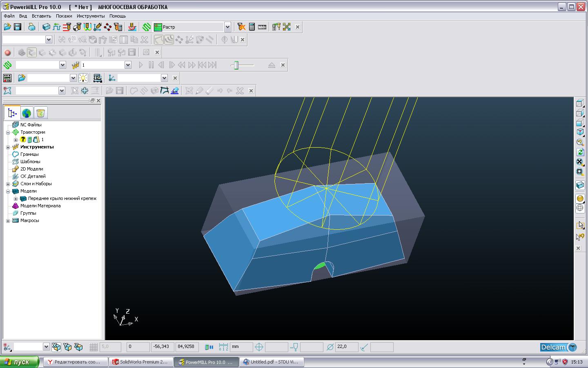Open the feeds and speeds icon
Screen dimensions: 588x368
(x=67, y=27)
